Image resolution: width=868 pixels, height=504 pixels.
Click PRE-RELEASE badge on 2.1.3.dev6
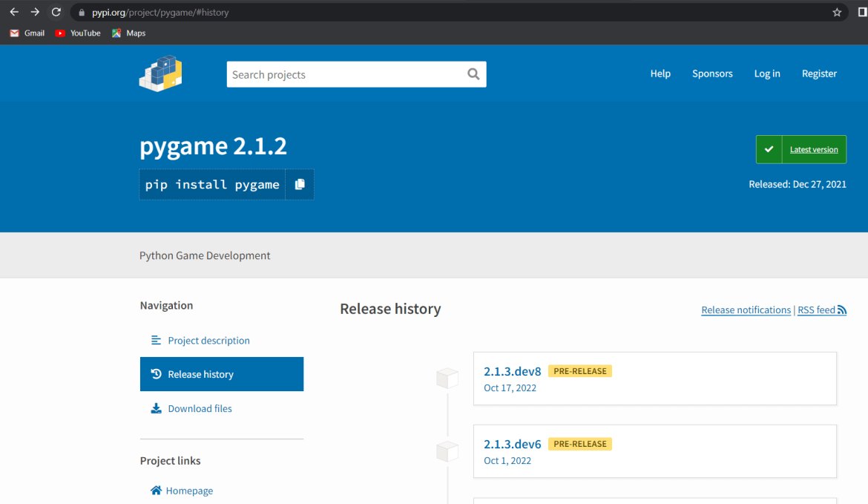[580, 444]
